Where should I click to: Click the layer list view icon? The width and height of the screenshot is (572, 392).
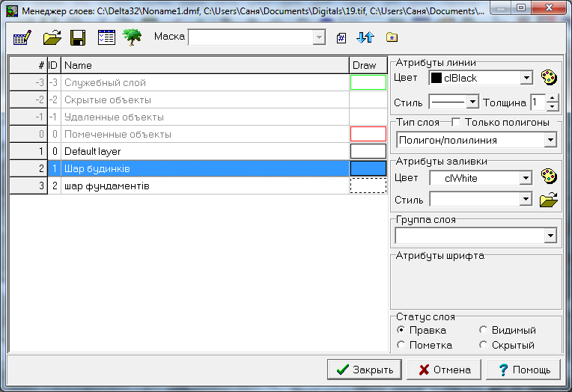coord(106,37)
